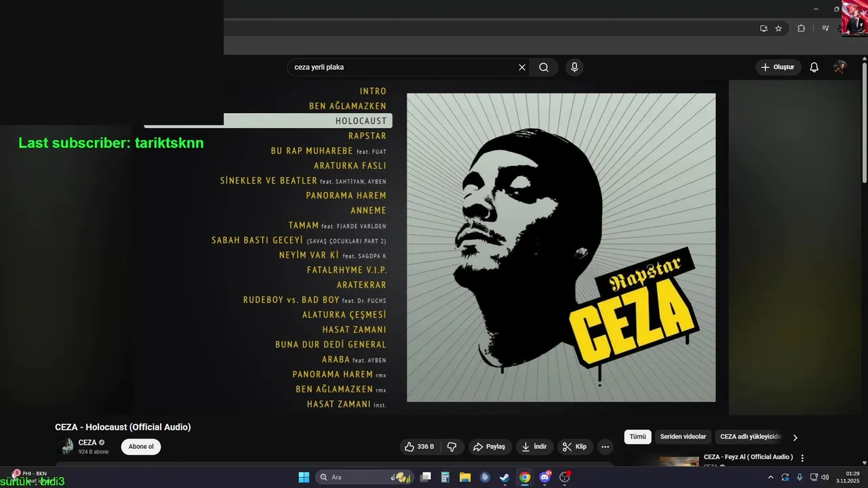Open the CEZA channel avatar
Image resolution: width=868 pixels, height=488 pixels.
tap(66, 447)
